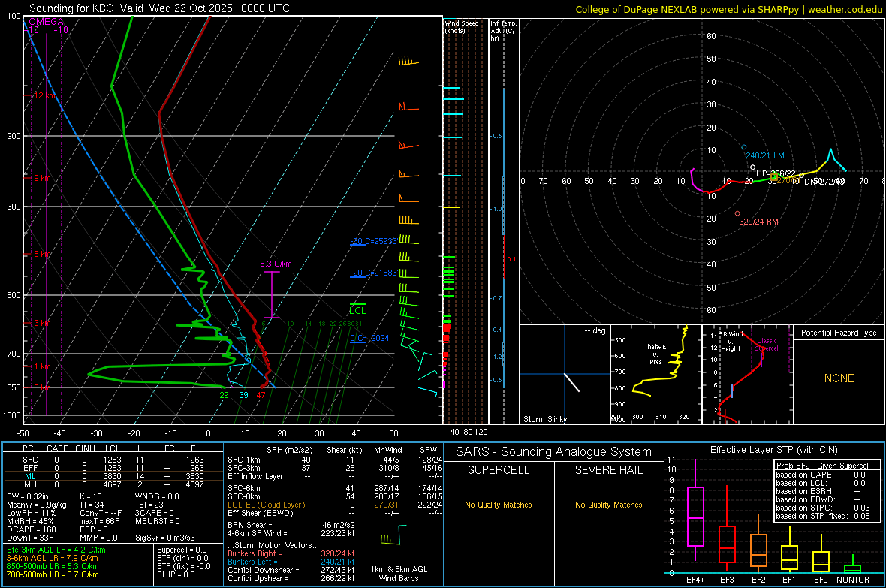The width and height of the screenshot is (886, 588).
Task: Click 'No Quality Matches' under SUPERCELL
Action: click(x=499, y=505)
